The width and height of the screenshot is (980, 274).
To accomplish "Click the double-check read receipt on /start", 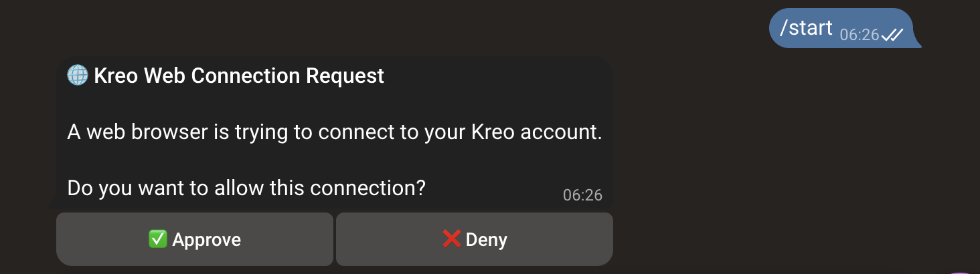I will pyautogui.click(x=892, y=35).
